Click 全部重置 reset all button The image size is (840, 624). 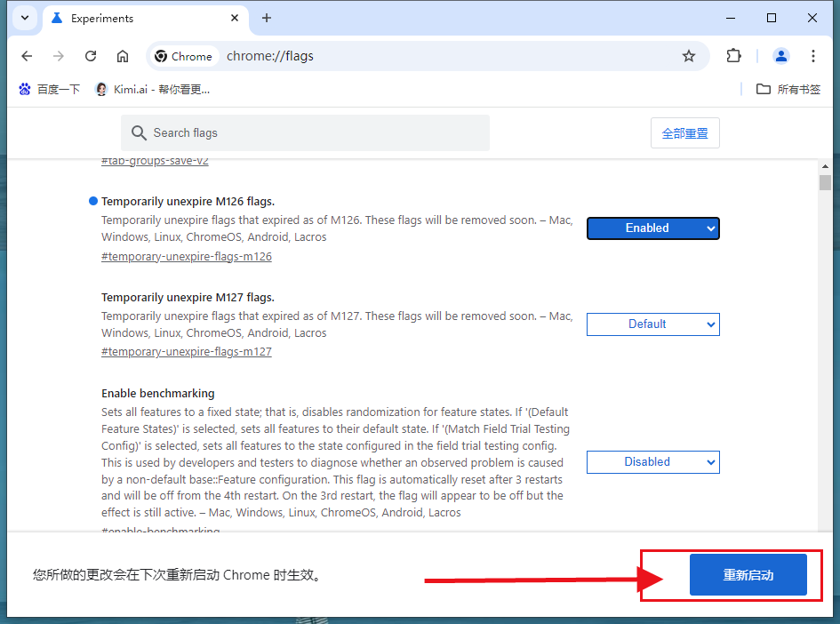pyautogui.click(x=684, y=132)
